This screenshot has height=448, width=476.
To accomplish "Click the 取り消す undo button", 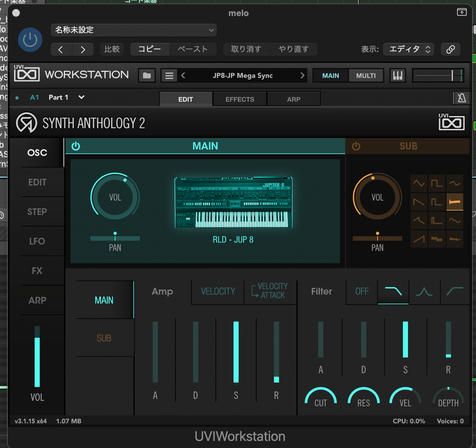I will pos(246,49).
